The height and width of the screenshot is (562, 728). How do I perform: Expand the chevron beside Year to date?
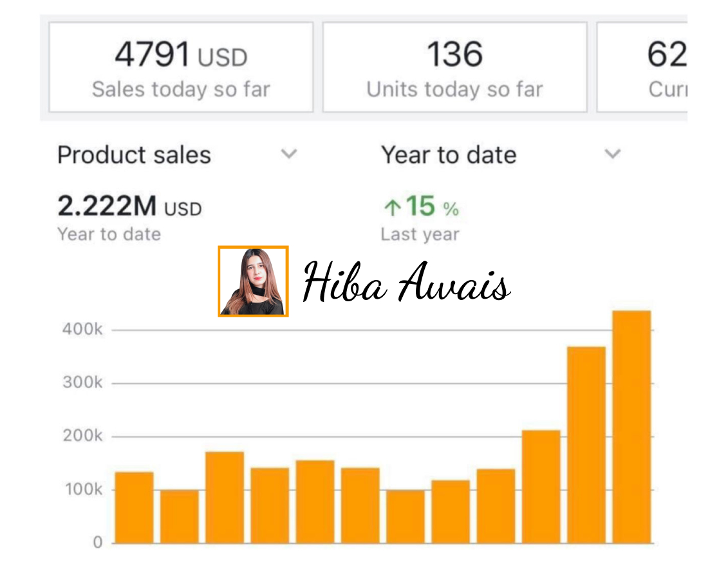coord(613,154)
